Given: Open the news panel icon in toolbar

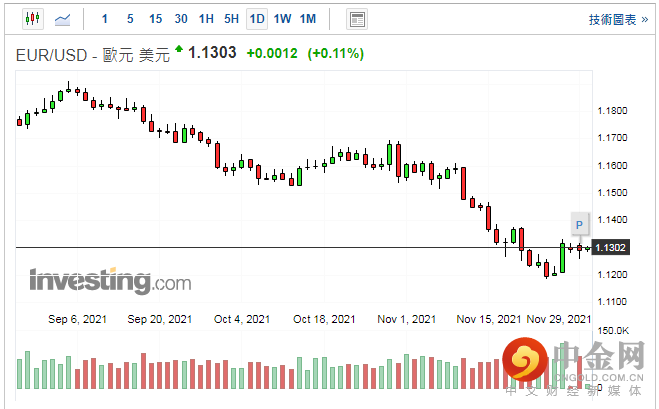Looking at the screenshot, I should click(x=356, y=19).
